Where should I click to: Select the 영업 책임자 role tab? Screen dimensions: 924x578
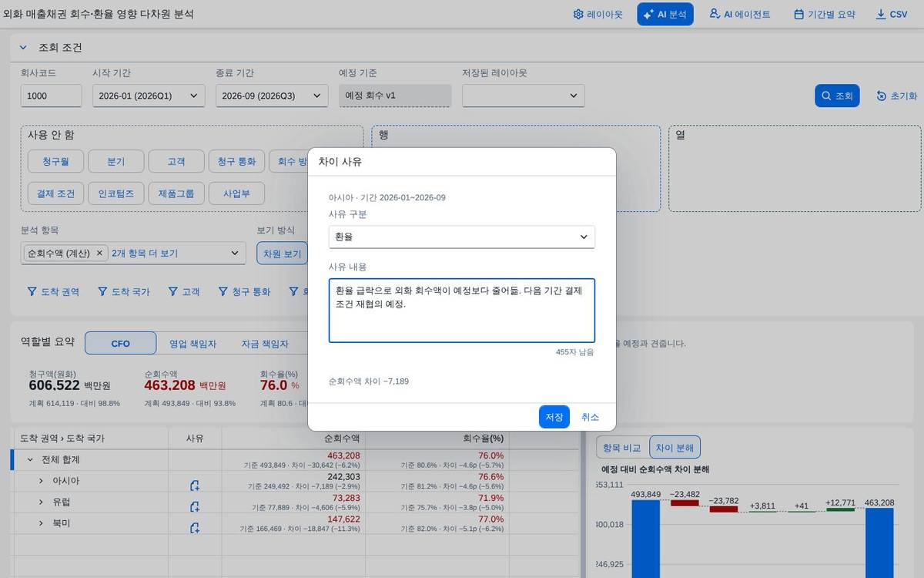192,343
